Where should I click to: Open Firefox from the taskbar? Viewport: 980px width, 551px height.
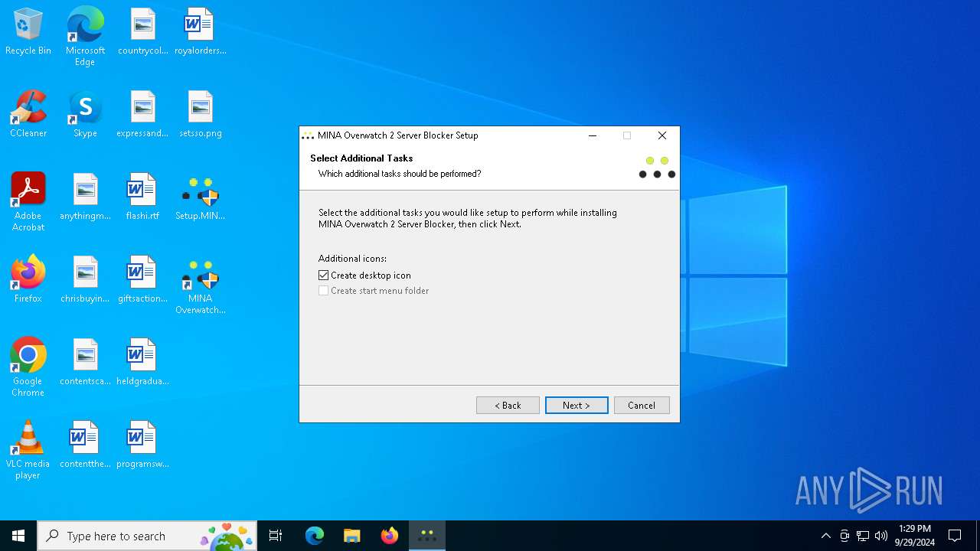coord(389,536)
